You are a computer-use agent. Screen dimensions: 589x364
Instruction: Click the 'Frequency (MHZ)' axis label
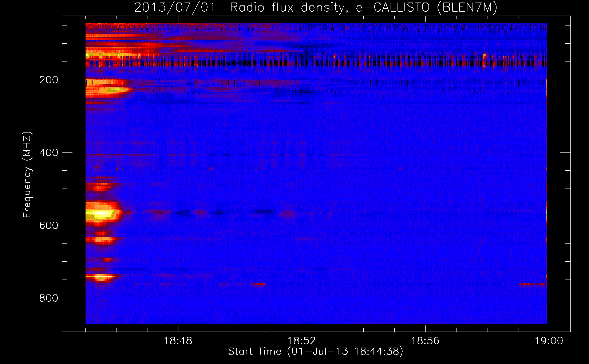coord(27,174)
